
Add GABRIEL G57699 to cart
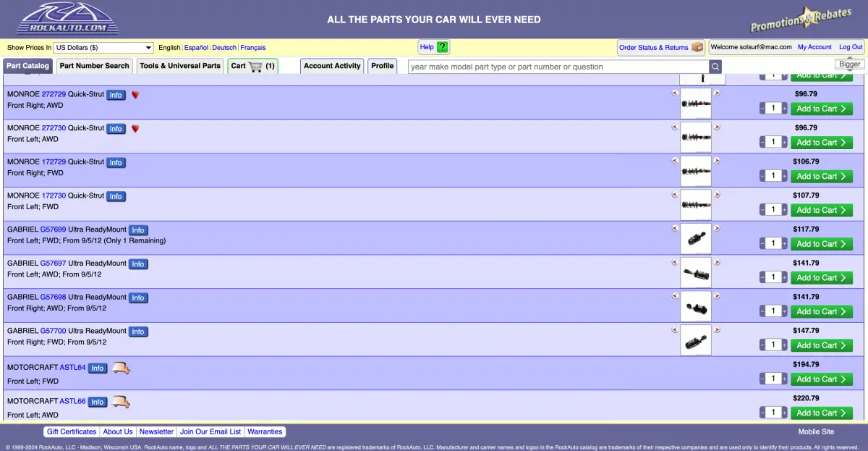821,244
